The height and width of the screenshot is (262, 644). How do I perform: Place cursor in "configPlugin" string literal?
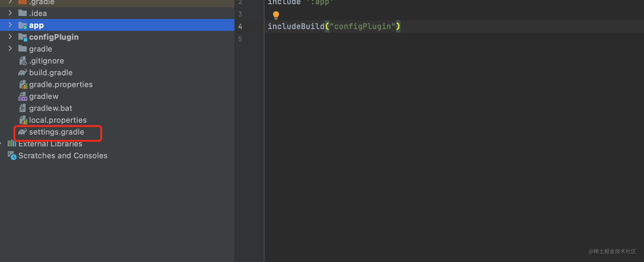pos(362,27)
